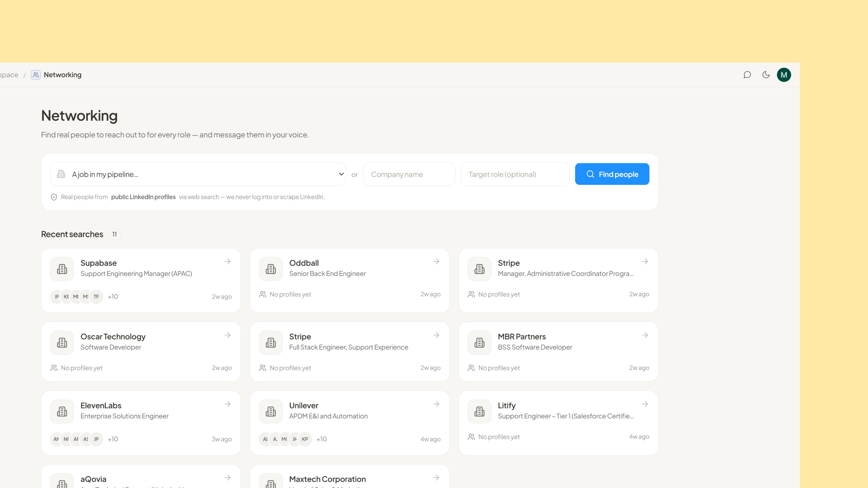Click the Networking breadcrumb icon

[x=36, y=75]
